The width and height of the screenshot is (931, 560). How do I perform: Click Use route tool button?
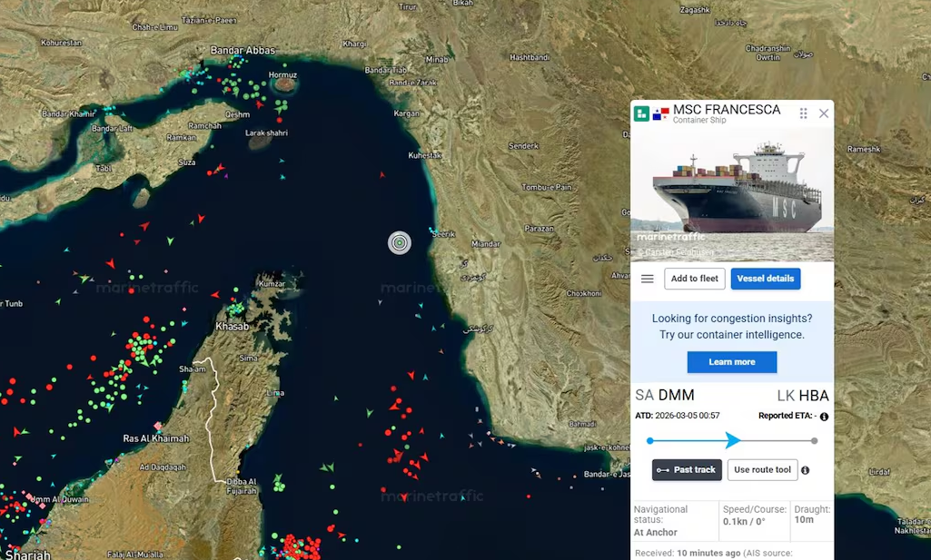tap(762, 470)
